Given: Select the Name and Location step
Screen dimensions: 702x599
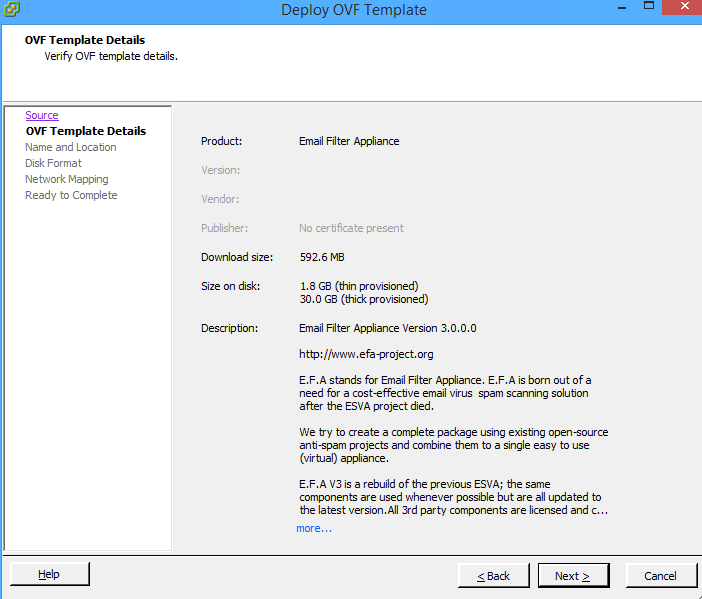Looking at the screenshot, I should (70, 147).
